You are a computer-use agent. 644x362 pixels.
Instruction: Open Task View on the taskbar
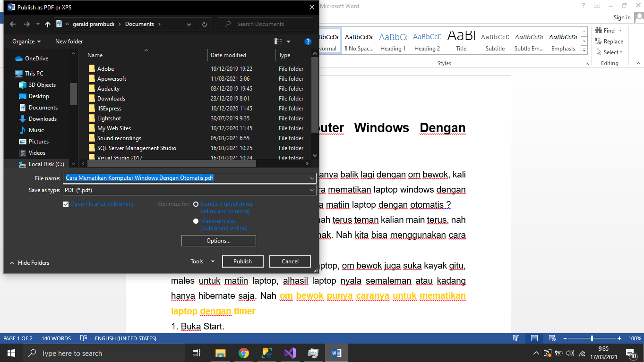(x=197, y=353)
